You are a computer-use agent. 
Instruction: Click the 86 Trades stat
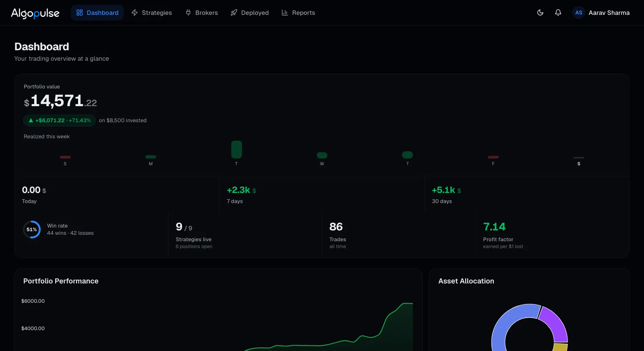(336, 227)
